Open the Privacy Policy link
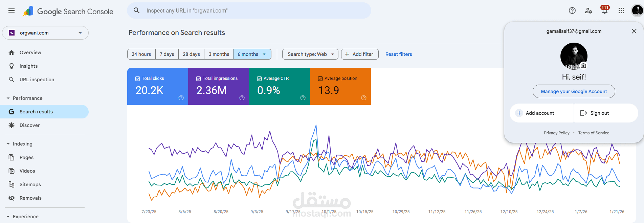Image resolution: width=644 pixels, height=223 pixels. pos(557,133)
